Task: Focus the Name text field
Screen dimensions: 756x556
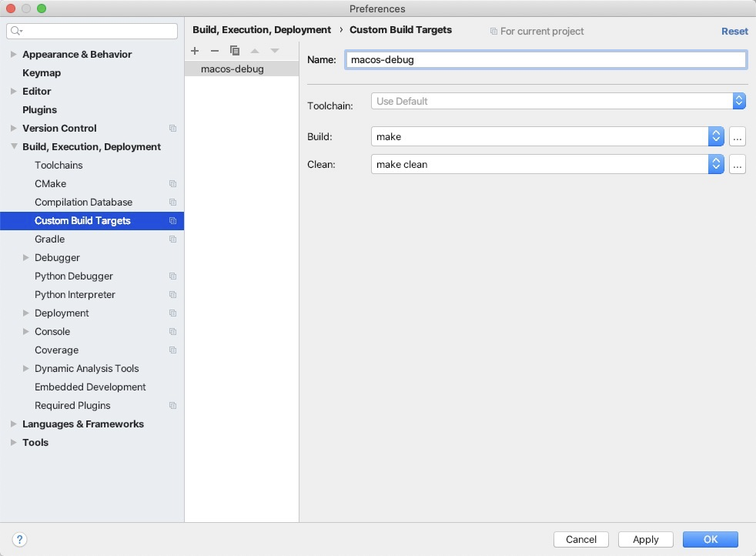Action: click(546, 60)
